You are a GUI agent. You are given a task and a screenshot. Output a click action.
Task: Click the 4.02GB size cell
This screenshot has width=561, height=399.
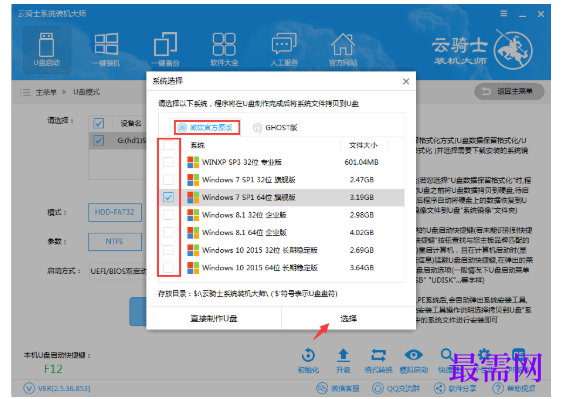362,232
